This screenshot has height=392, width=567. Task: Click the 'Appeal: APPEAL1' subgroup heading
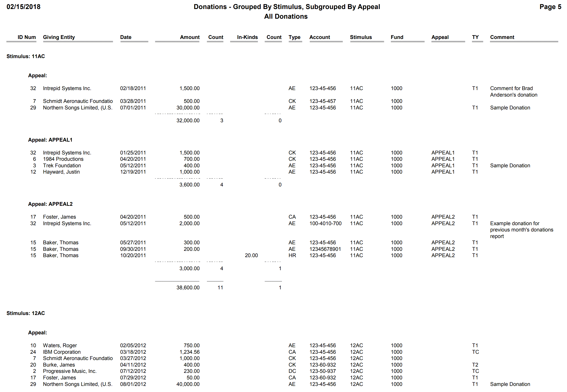[x=50, y=140]
